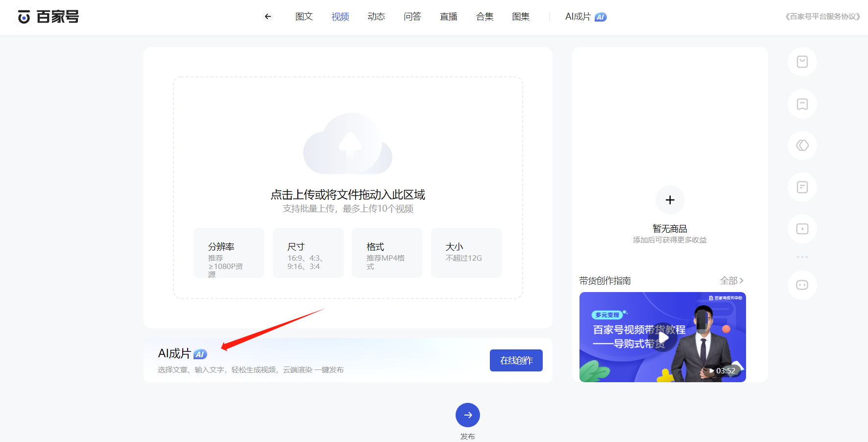Play the 百家号视频带货教程 tutorial video
Viewport: 868px width, 442px height.
click(663, 337)
